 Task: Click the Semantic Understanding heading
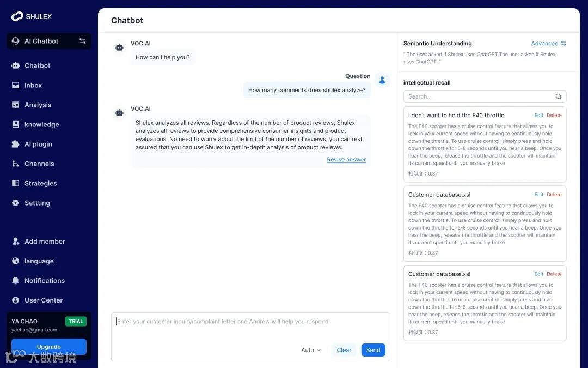(438, 43)
